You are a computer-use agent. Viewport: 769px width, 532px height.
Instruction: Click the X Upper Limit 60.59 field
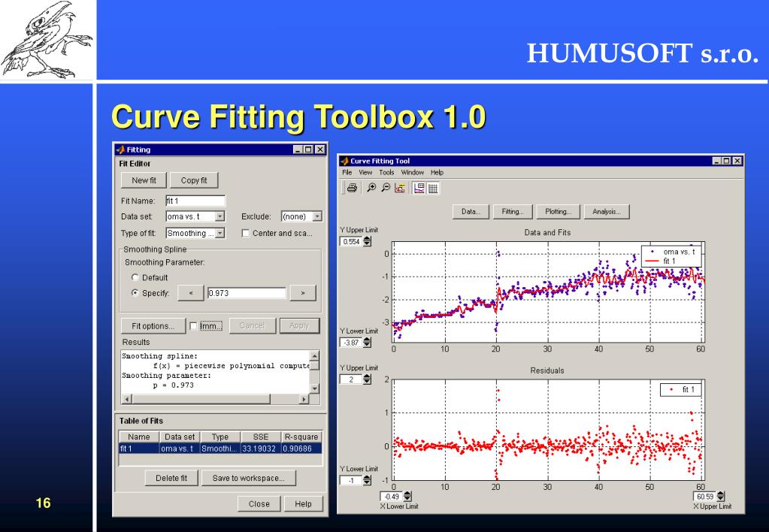(705, 497)
